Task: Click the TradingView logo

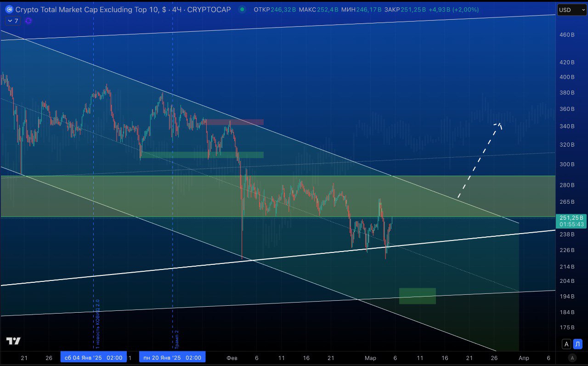Action: click(13, 341)
